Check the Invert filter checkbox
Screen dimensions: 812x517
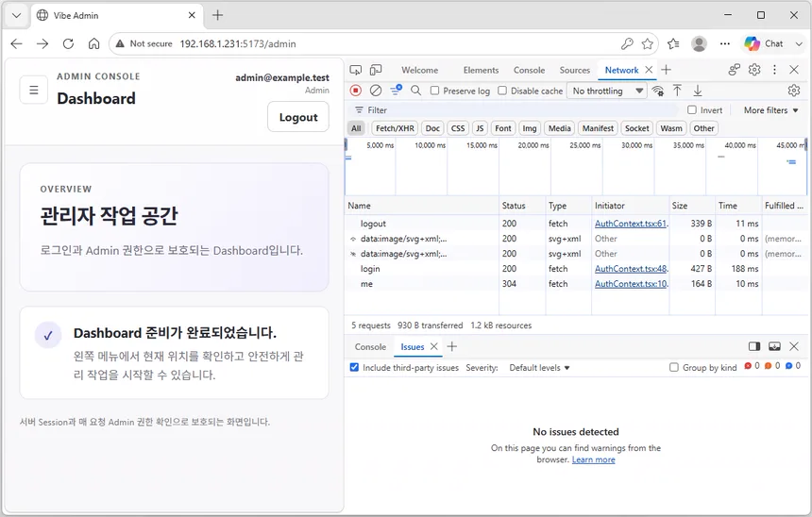692,109
